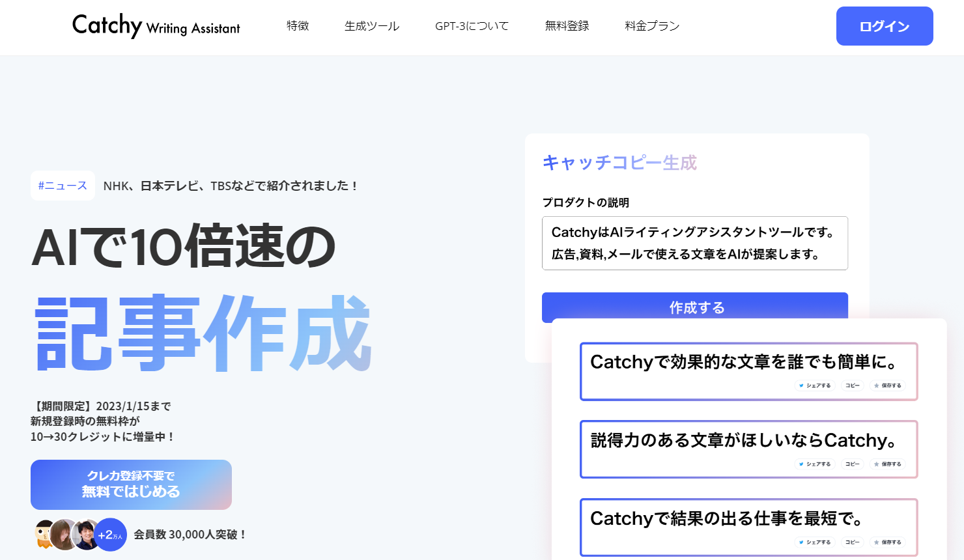Screen dimensions: 964x560
Task: Click the Catchy Writing Assistant logo
Action: coord(156,26)
